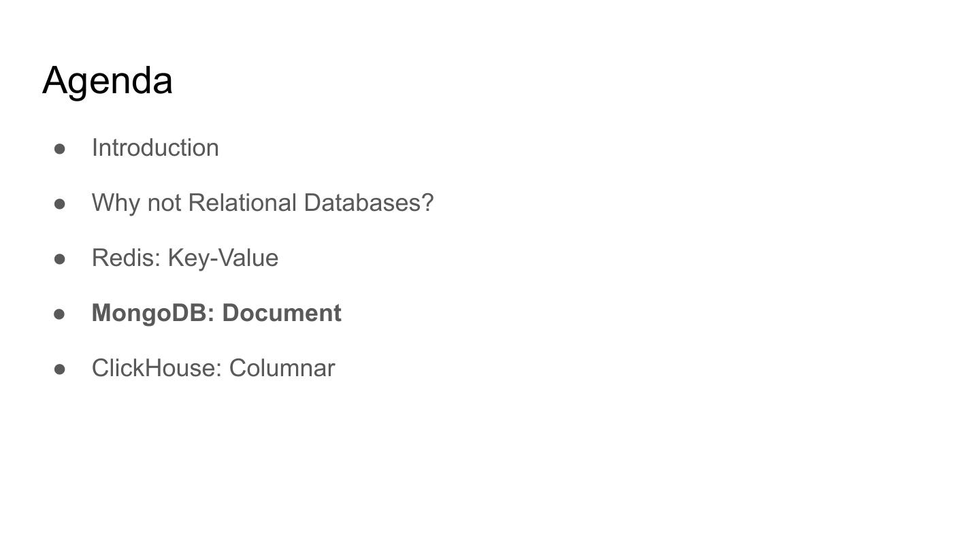Click the bullet point before MongoDB
The image size is (980, 551).
pyautogui.click(x=60, y=314)
